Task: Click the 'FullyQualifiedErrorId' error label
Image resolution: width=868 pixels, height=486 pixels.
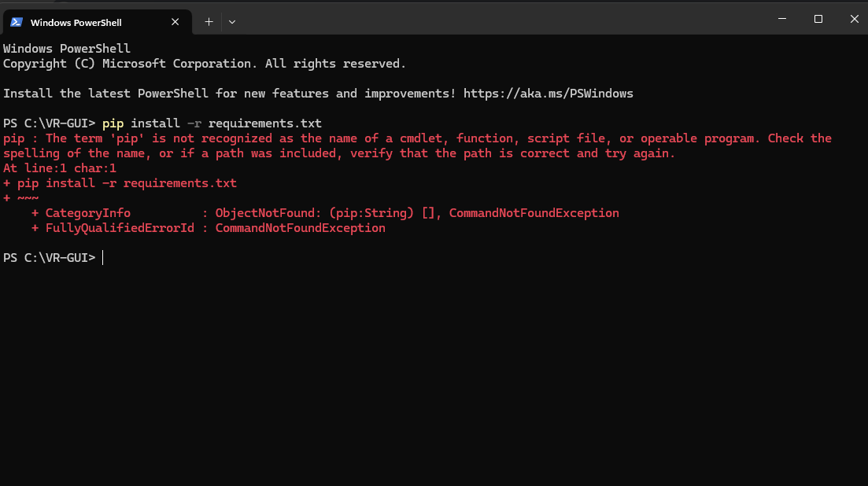Action: click(x=120, y=228)
